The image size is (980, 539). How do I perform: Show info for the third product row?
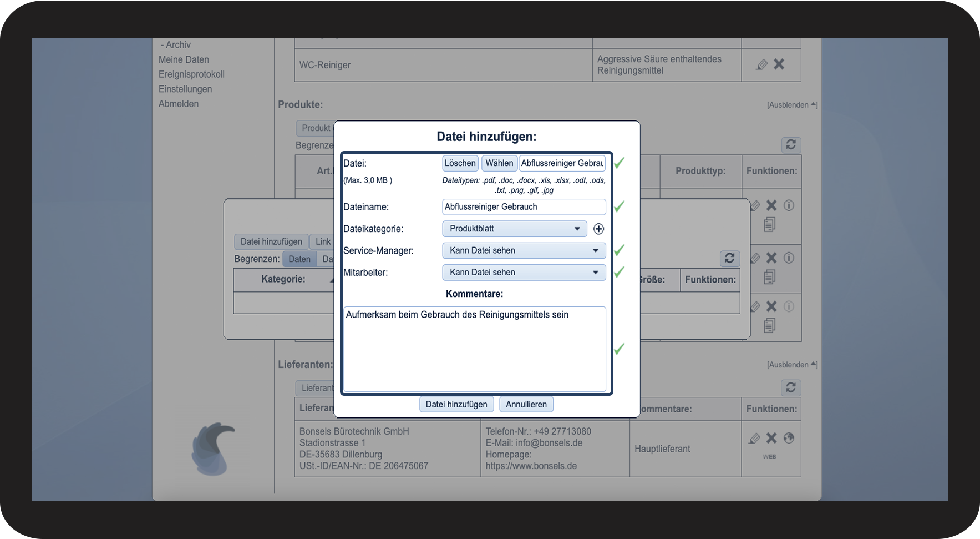(x=789, y=306)
